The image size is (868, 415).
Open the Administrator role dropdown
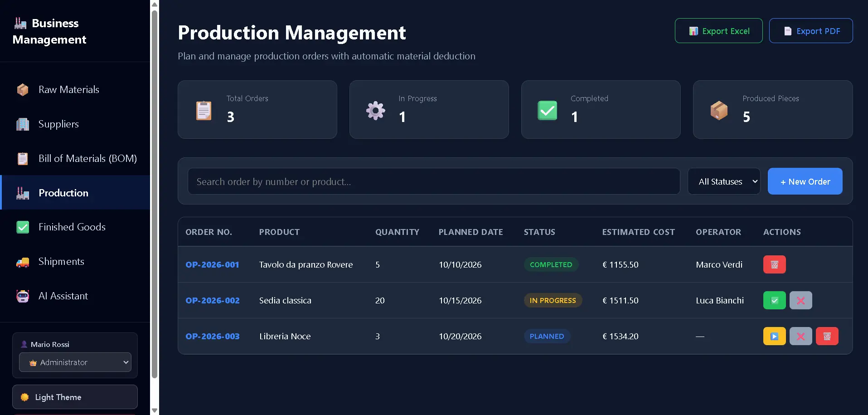[x=75, y=362]
